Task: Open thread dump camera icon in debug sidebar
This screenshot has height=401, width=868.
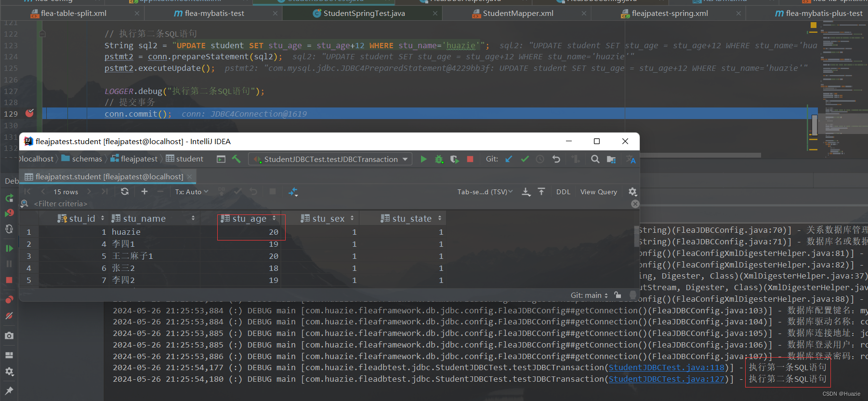Action: tap(9, 335)
